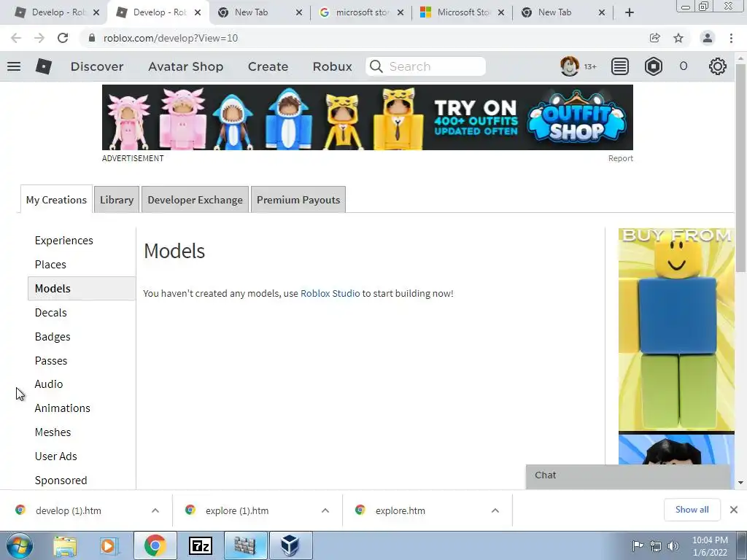Open the notifications stream icon
Viewport: 747px width, 560px height.
[x=620, y=66]
